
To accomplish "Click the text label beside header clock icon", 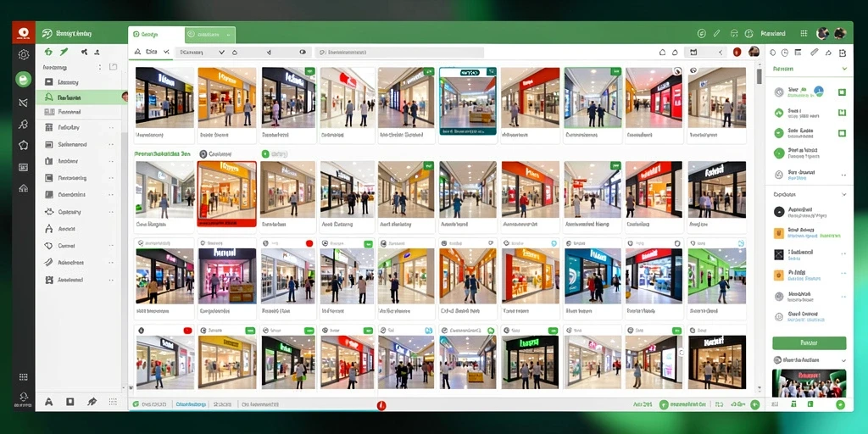I will 773,34.
